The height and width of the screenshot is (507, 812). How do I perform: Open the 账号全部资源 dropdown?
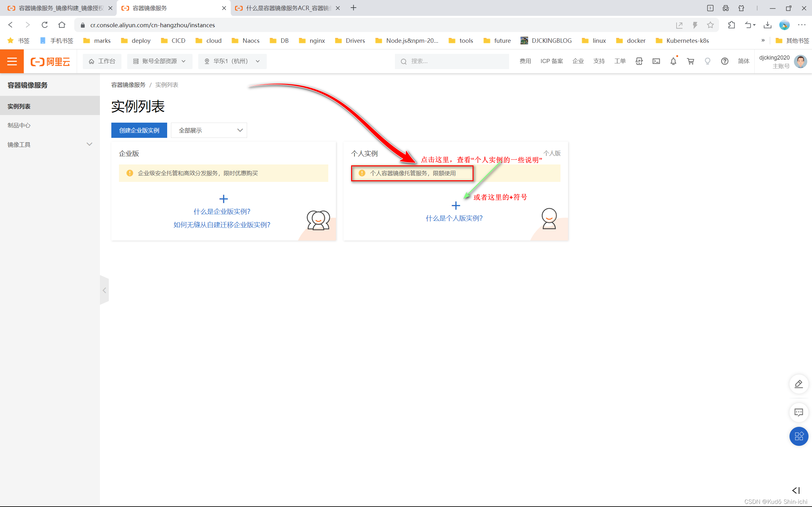tap(159, 61)
